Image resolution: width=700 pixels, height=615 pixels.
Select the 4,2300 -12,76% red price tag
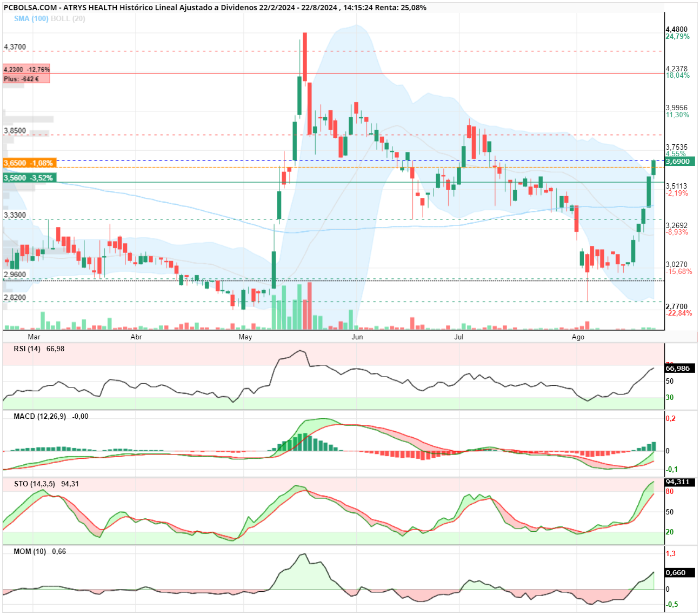(x=26, y=69)
